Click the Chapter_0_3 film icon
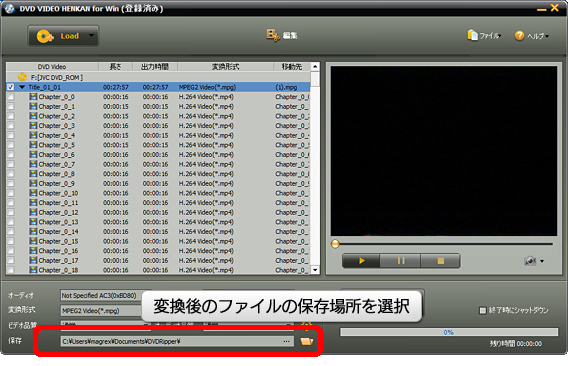Image resolution: width=568 pixels, height=366 pixels. tap(33, 126)
